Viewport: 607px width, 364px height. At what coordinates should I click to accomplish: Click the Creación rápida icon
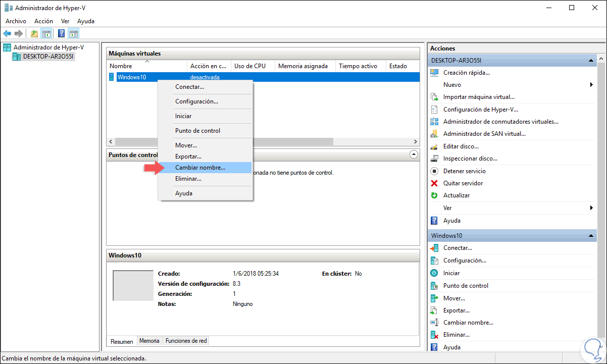(434, 72)
